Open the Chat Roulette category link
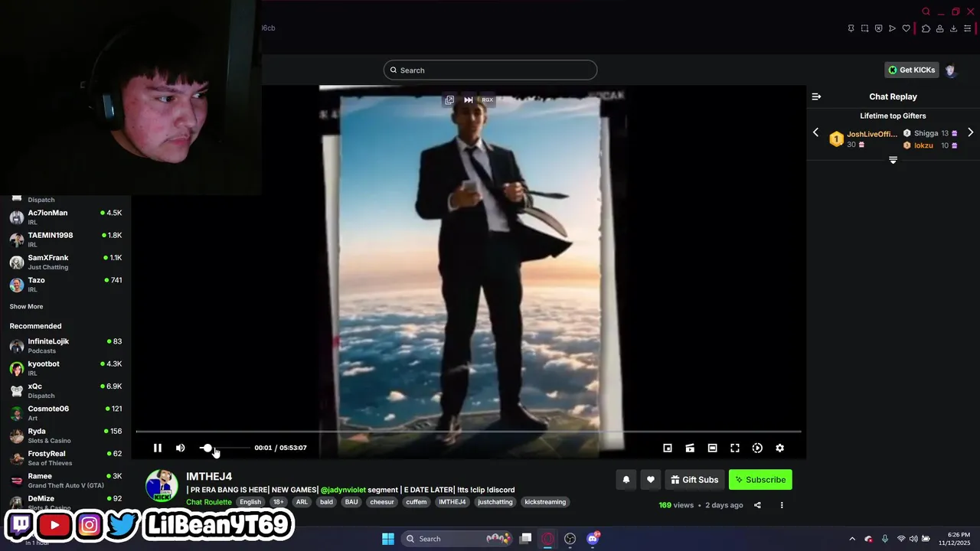Viewport: 980px width, 551px height. point(208,502)
